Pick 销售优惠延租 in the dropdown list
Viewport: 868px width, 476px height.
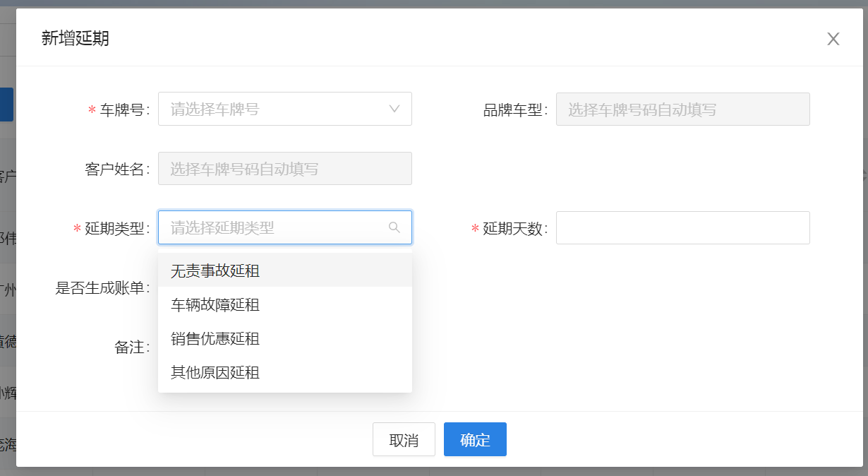tap(215, 339)
